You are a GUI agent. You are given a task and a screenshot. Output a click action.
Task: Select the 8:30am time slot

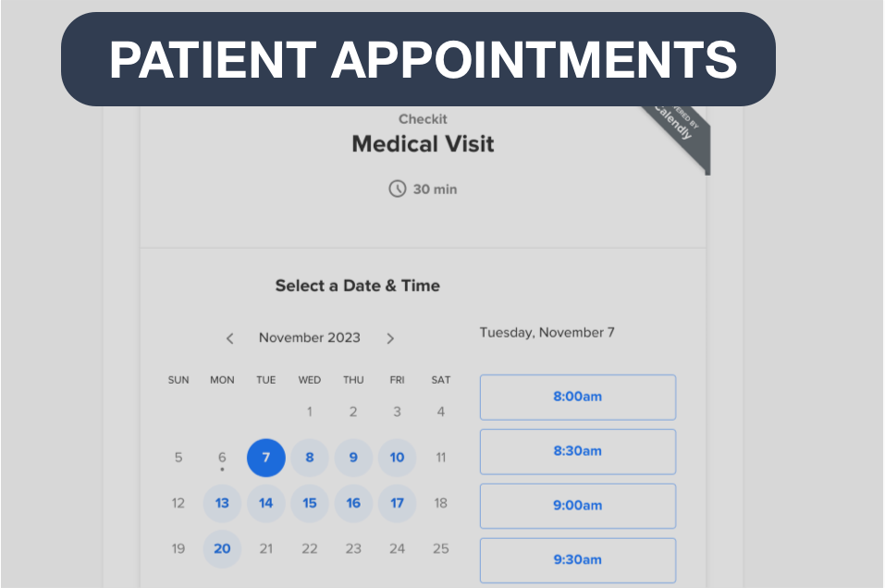pyautogui.click(x=577, y=451)
